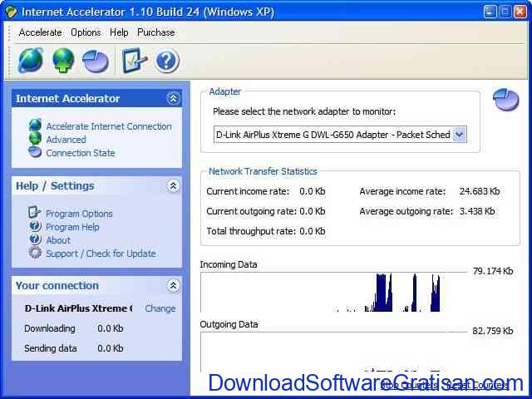Click the D-Link AirPlus Xtreme connection name
Screen dimensions: 532x399
click(x=78, y=308)
